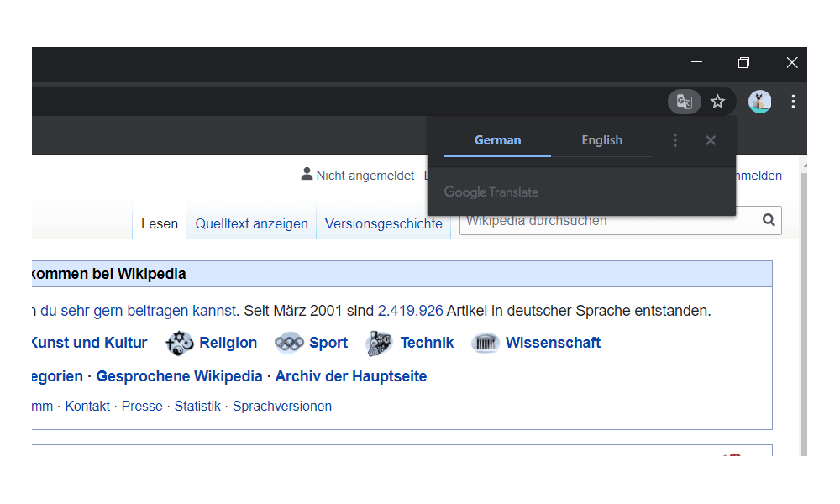Bookmark this page with the star icon

point(717,102)
